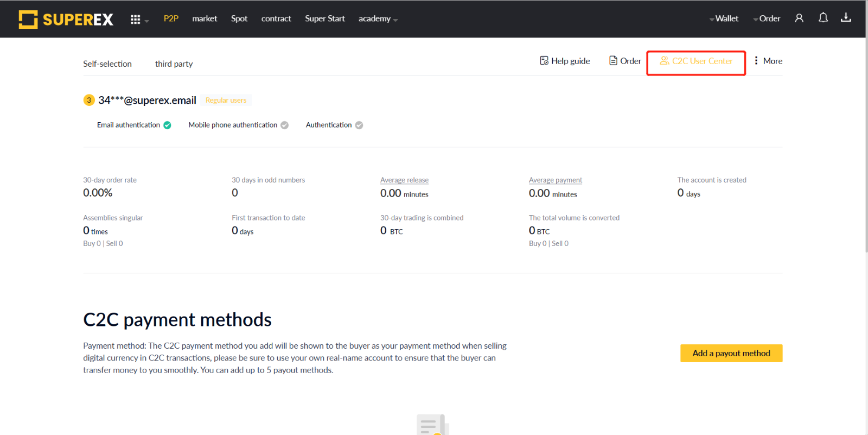The width and height of the screenshot is (868, 435).
Task: Open the P2P menu item
Action: (171, 18)
